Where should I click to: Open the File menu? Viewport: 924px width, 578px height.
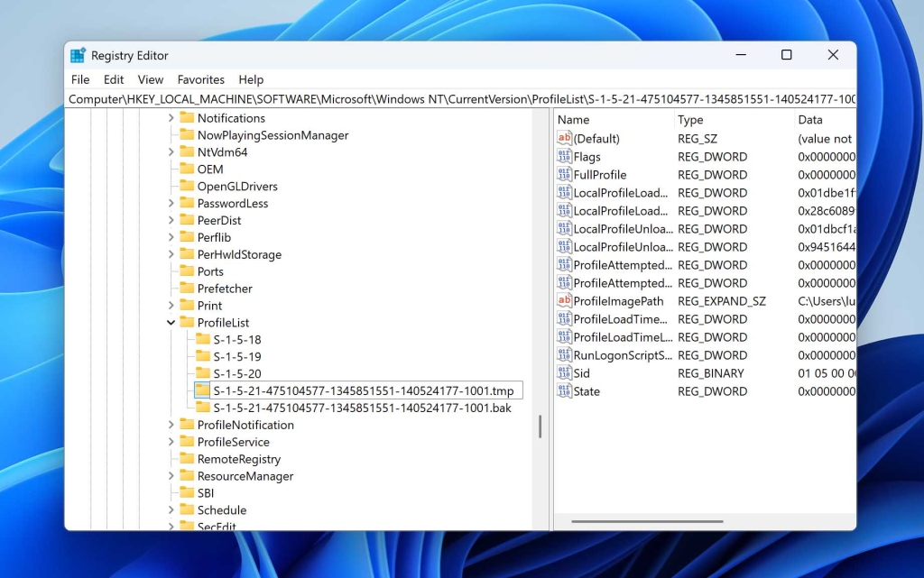(x=79, y=79)
